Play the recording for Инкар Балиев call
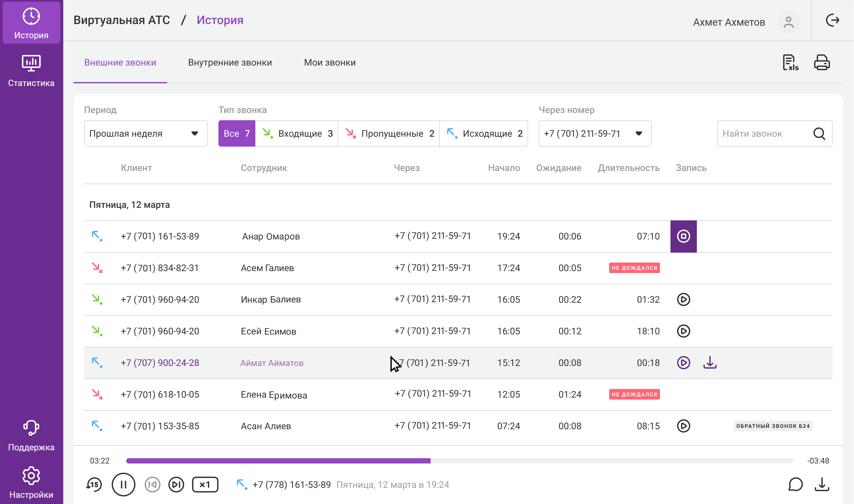854x504 pixels. coord(683,299)
